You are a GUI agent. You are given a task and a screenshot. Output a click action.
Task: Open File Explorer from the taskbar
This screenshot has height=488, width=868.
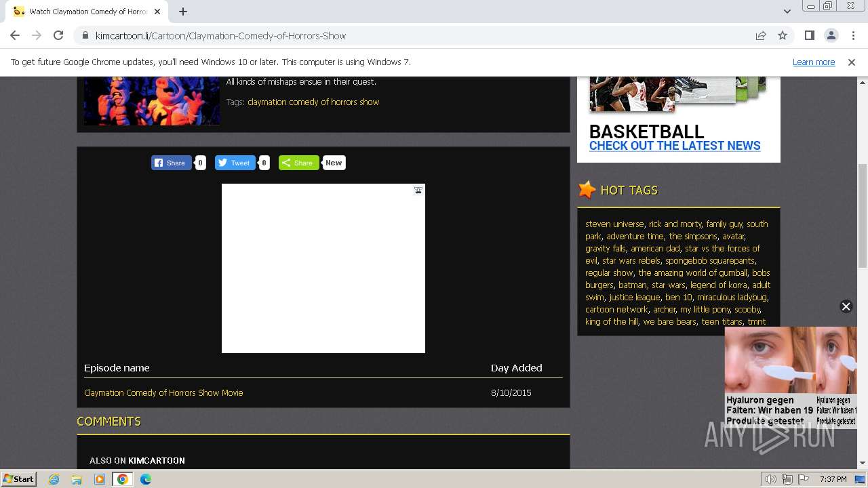(x=77, y=479)
